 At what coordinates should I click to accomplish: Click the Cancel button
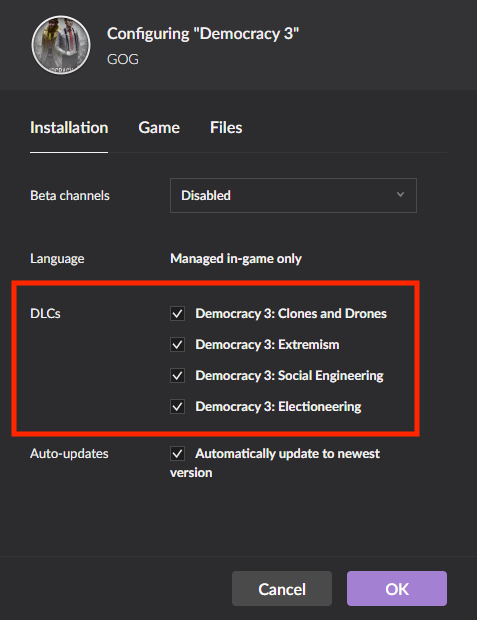click(x=282, y=588)
